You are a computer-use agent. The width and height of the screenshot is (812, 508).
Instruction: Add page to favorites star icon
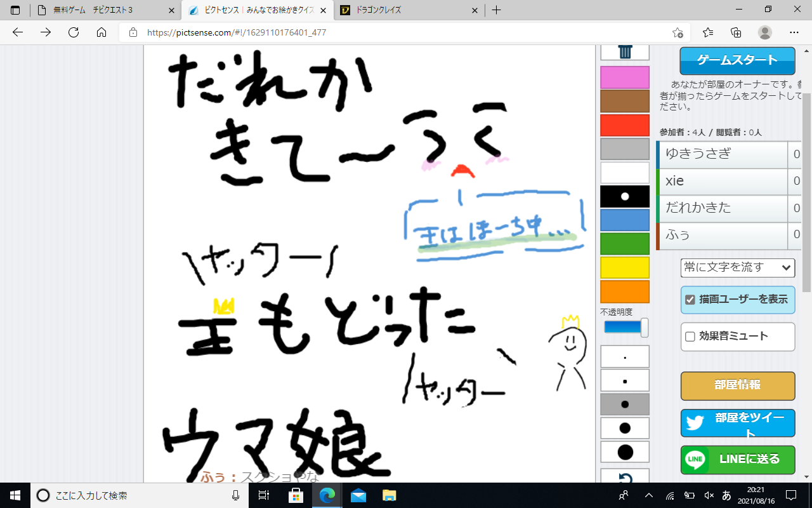(678, 32)
